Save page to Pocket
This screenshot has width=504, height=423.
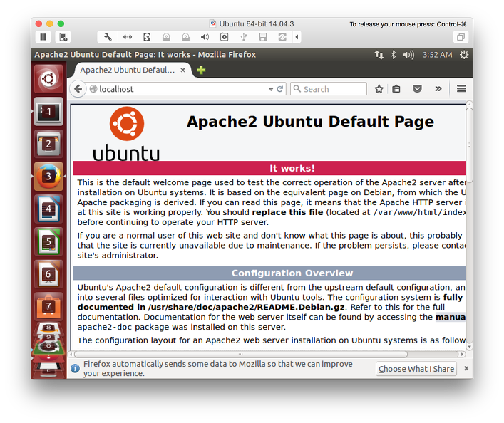(x=417, y=88)
